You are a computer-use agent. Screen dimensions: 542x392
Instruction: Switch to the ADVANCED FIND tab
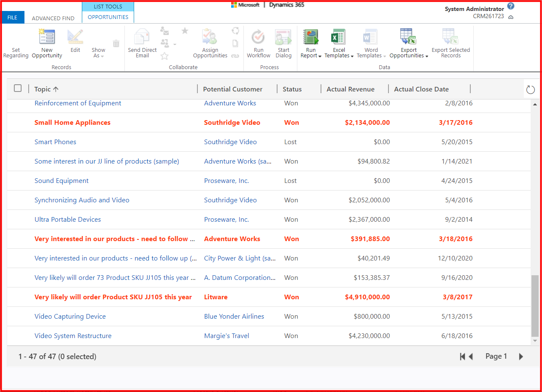click(x=53, y=18)
